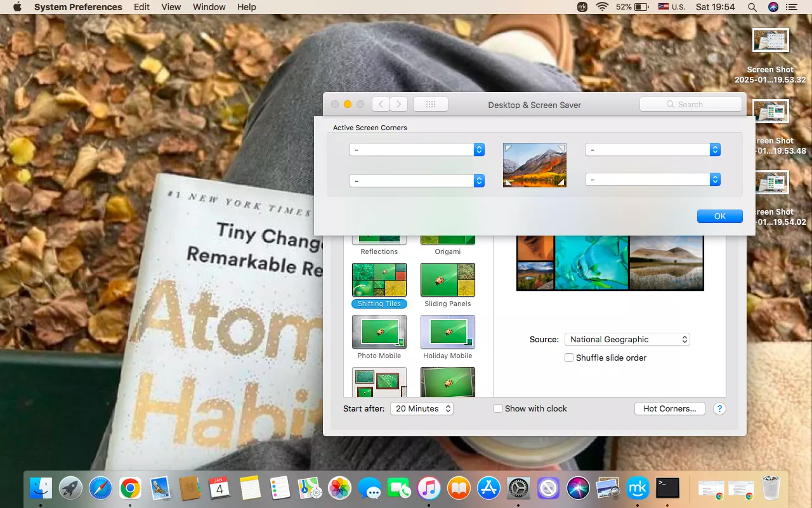Toggle the Show with clock checkbox
The image size is (812, 508).
click(498, 409)
